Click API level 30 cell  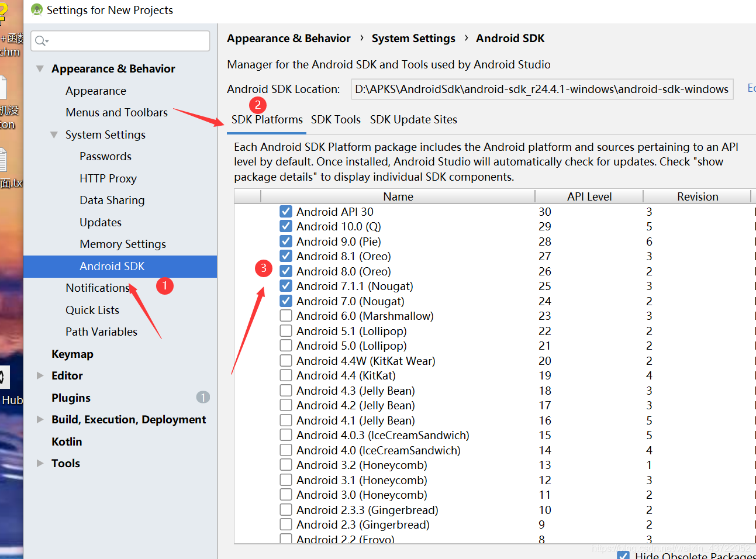tap(545, 212)
